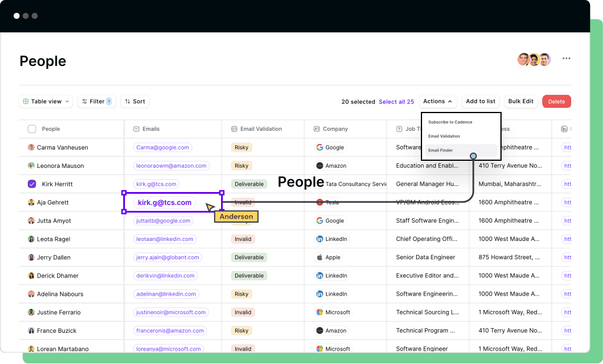The width and height of the screenshot is (603, 364).
Task: Click the kirk.g@tcs.com email cell being edited
Action: pyautogui.click(x=171, y=202)
